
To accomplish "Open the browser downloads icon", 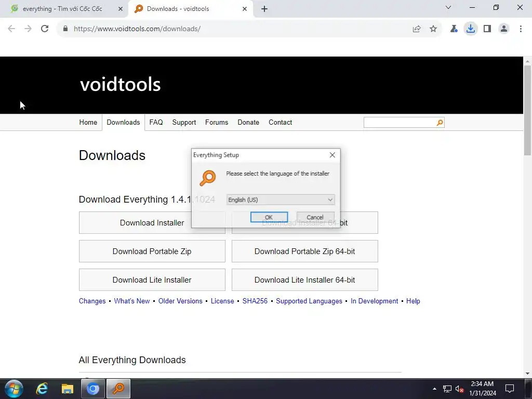I will (x=471, y=29).
